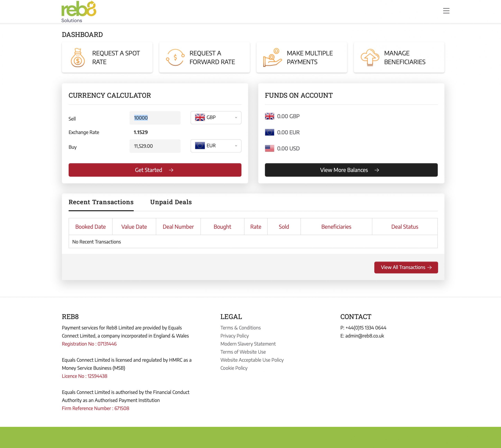Click the UK flag beside GBP balance
501x448 pixels.
click(269, 116)
